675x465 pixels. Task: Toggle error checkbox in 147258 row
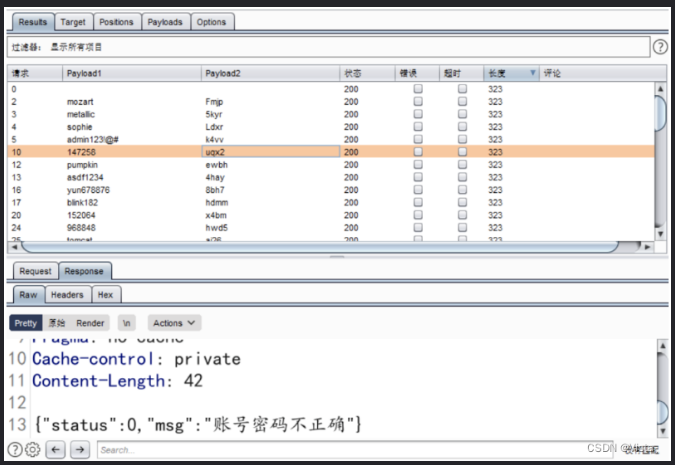(418, 152)
